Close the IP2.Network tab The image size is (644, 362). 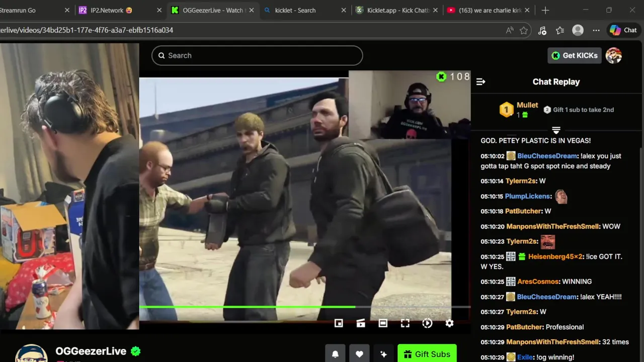[x=159, y=10]
